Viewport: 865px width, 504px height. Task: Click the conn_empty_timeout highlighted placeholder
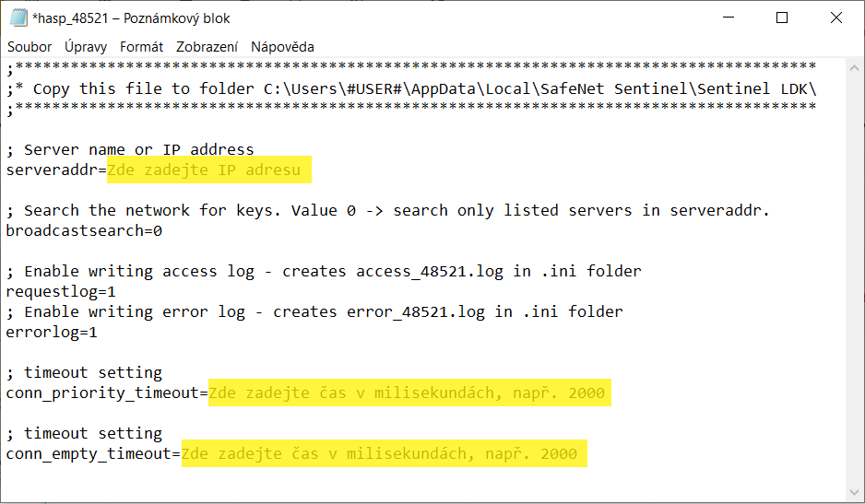tap(380, 453)
